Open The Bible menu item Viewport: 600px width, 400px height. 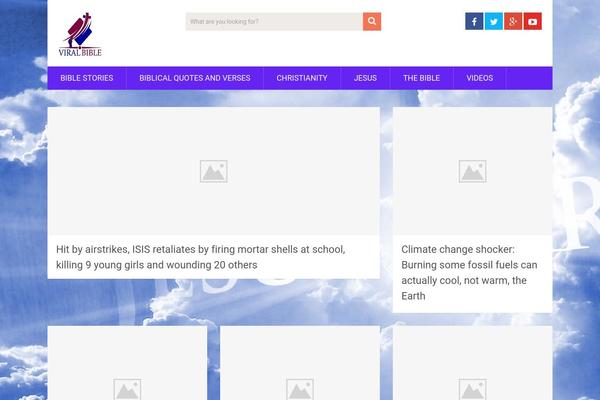pos(421,78)
